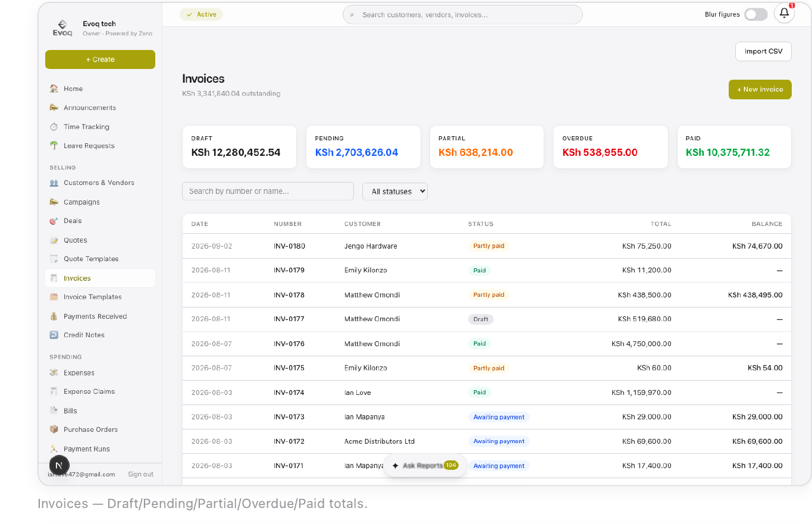Click the Leave Requests palm tree icon
The height and width of the screenshot is (524, 812).
pos(54,146)
